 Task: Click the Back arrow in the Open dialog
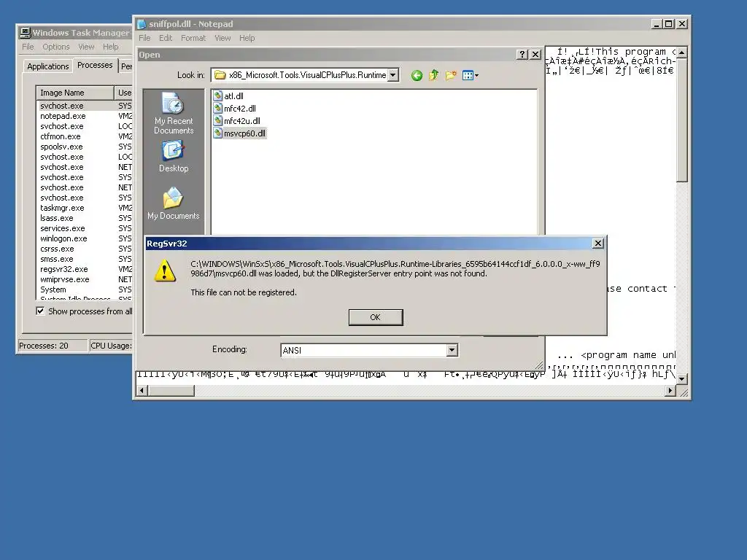pyautogui.click(x=417, y=75)
